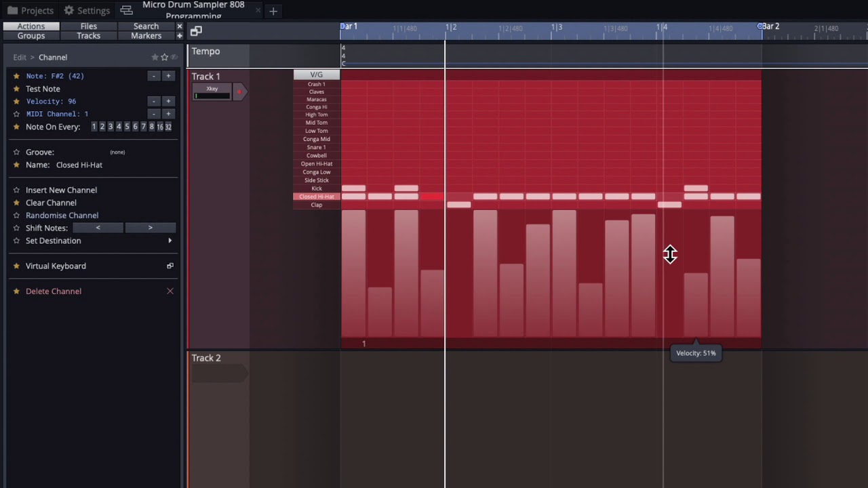This screenshot has height=488, width=868.
Task: Click Clear Channel action
Action: (x=51, y=203)
